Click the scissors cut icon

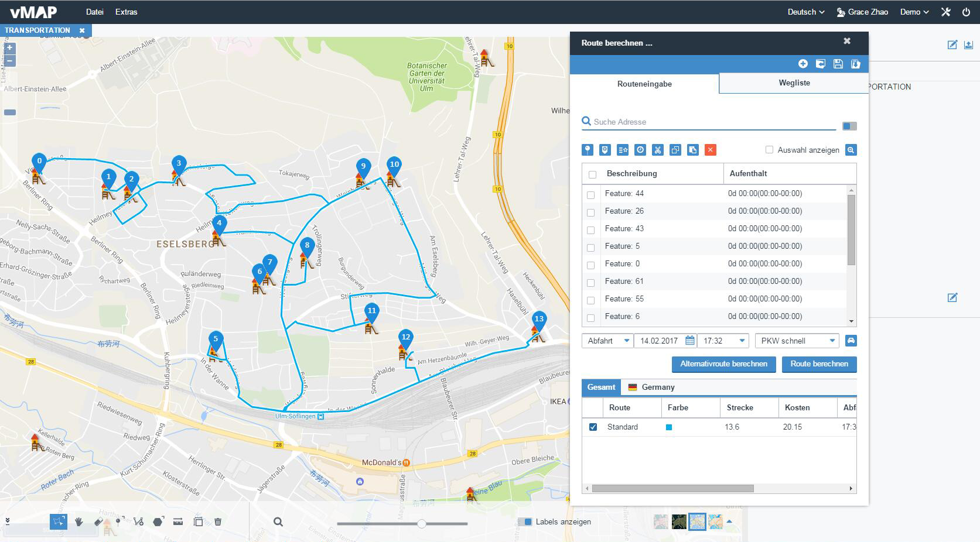point(658,150)
